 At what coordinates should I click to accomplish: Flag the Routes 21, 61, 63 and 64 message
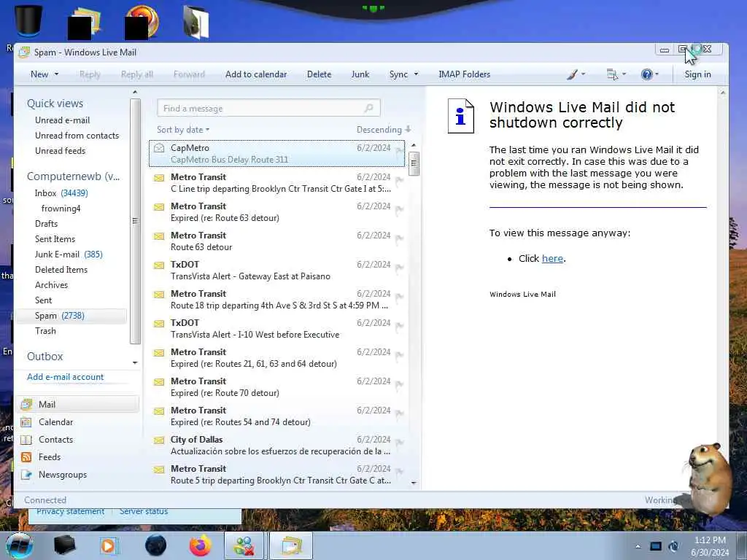point(399,356)
